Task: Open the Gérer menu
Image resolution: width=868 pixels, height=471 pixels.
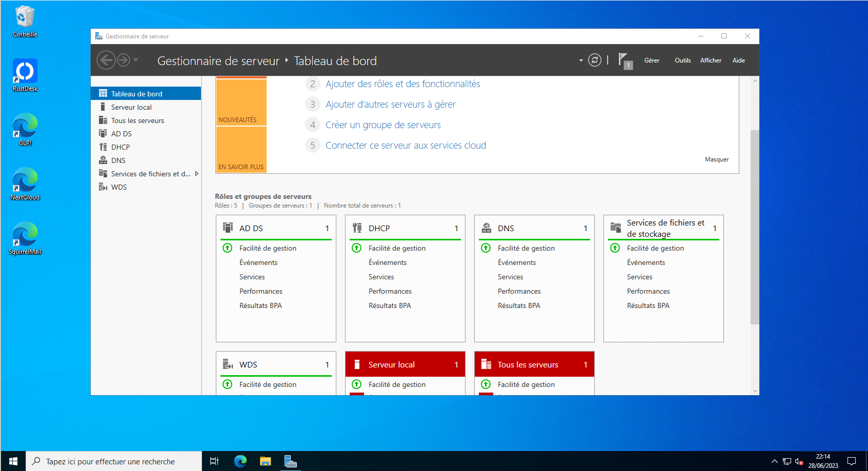Action: point(652,60)
